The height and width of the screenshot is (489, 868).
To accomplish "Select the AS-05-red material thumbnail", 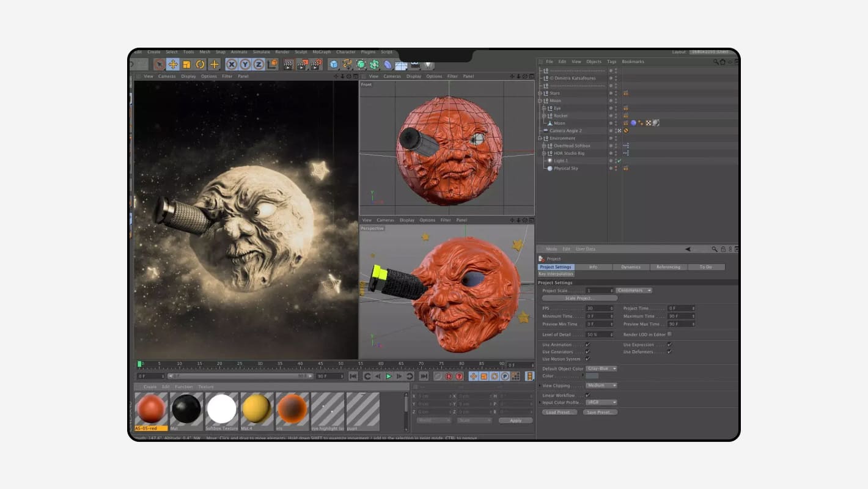I will click(x=151, y=410).
